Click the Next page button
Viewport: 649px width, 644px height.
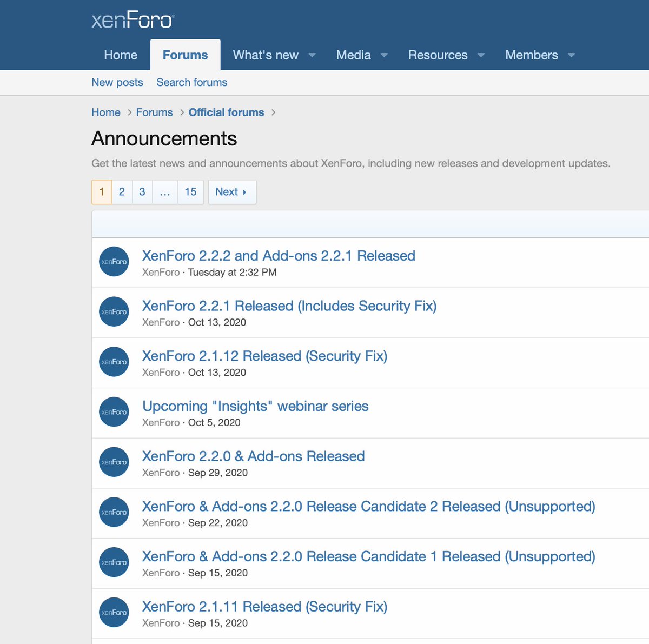tap(232, 192)
